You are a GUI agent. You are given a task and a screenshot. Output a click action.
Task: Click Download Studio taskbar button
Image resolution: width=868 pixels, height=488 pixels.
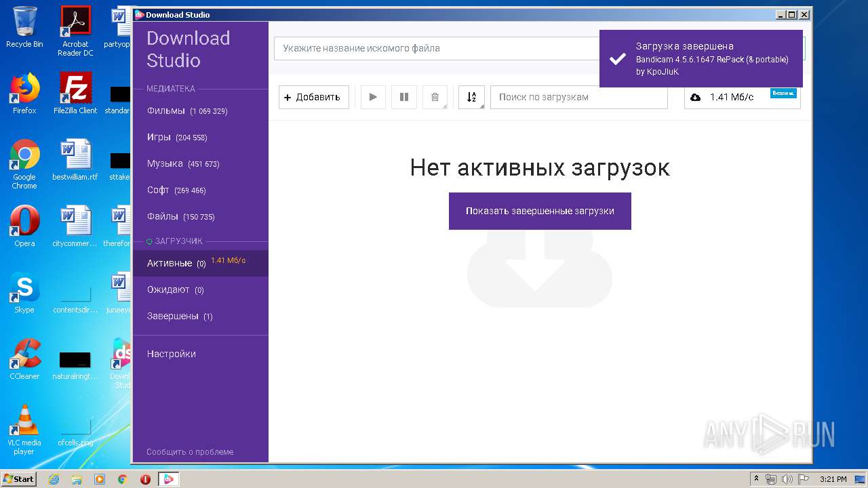169,479
